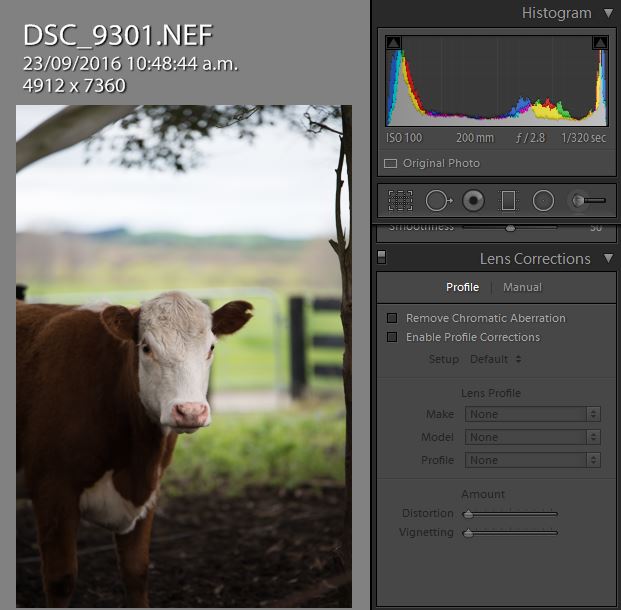Open the lens Model dropdown
Image resolution: width=621 pixels, height=610 pixels.
tap(533, 437)
